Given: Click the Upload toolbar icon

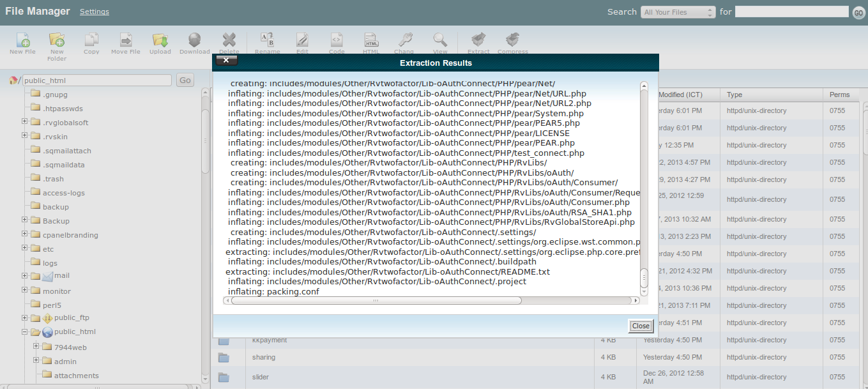Looking at the screenshot, I should coord(160,40).
